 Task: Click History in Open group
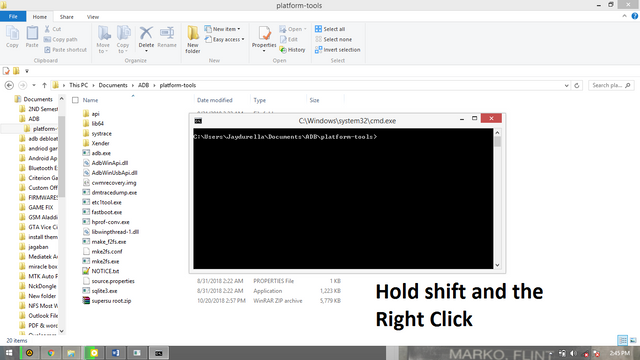292,49
